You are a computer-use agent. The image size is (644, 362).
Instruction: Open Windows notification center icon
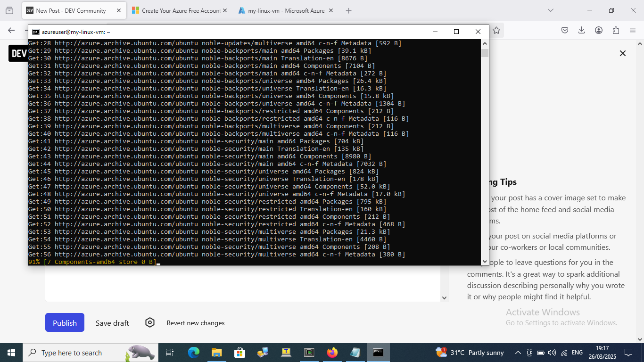tap(628, 353)
